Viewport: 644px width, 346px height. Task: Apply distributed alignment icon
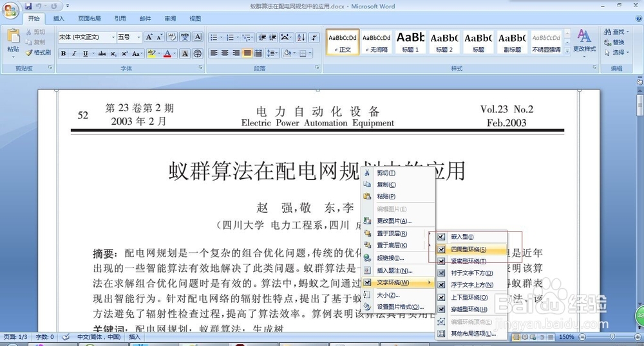258,53
